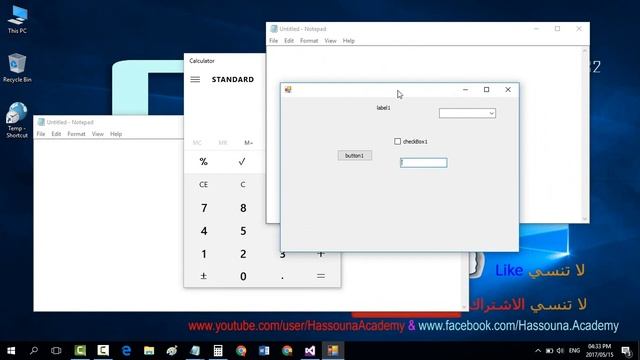Open File menu in Notepad behind the form
This screenshot has width=640, height=360.
pos(273,41)
